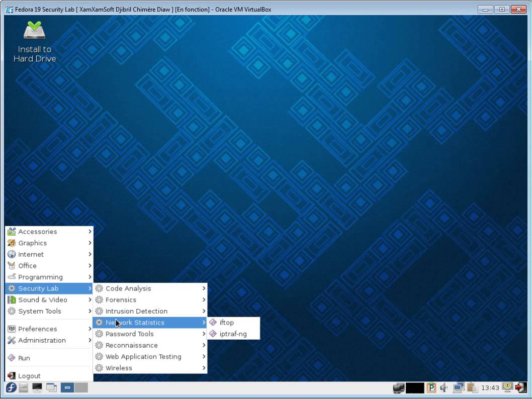Open the Install to Hard Drive desktop icon

pyautogui.click(x=35, y=42)
